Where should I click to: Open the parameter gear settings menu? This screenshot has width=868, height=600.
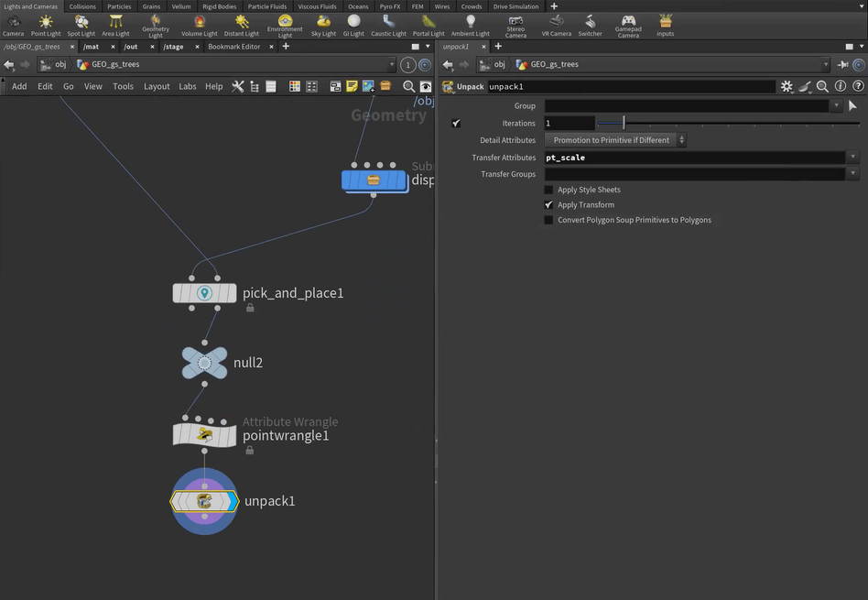[786, 86]
